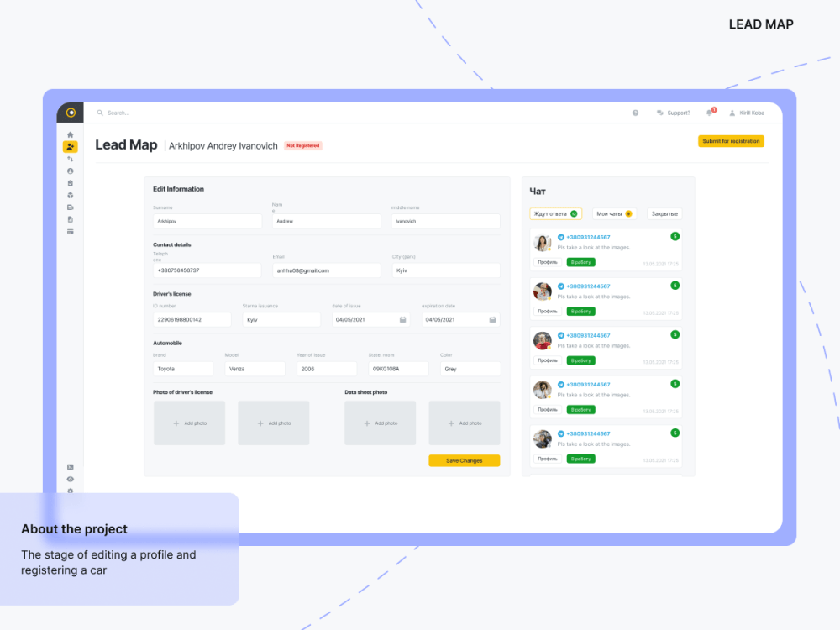Open the clipboard checklist sidebar icon
The width and height of the screenshot is (840, 630).
pos(71,183)
